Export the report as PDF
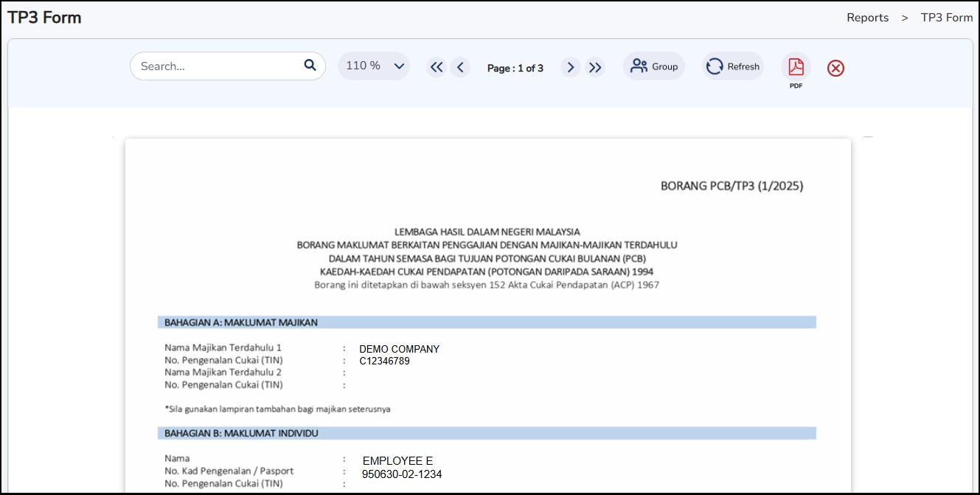980x495 pixels. click(796, 68)
